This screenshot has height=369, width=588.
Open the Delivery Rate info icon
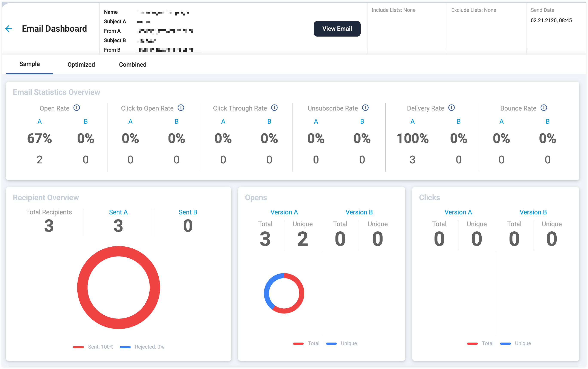[452, 108]
